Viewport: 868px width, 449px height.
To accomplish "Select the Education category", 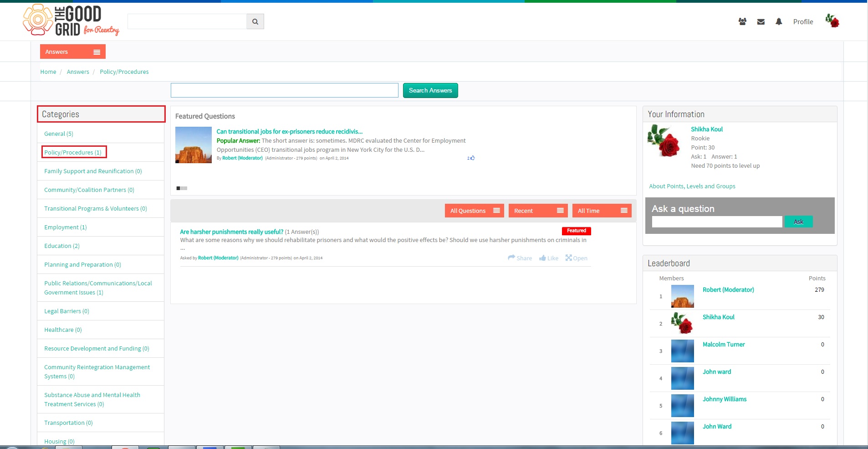I will tap(62, 246).
